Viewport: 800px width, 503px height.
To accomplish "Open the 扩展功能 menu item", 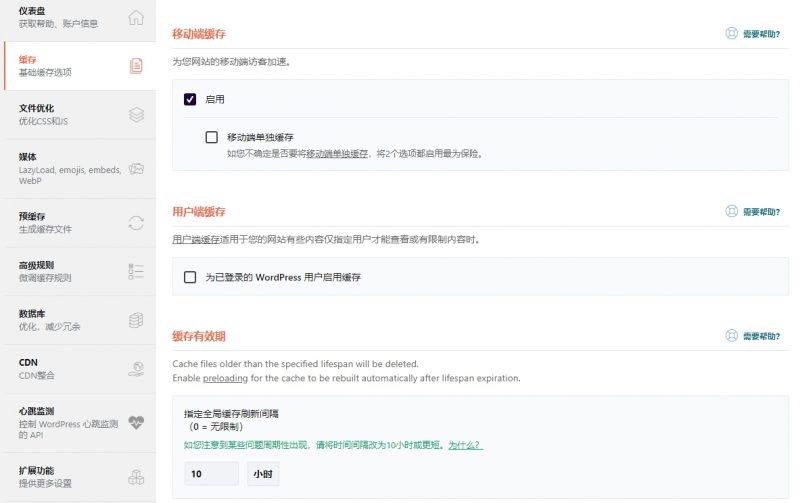I will click(x=80, y=477).
